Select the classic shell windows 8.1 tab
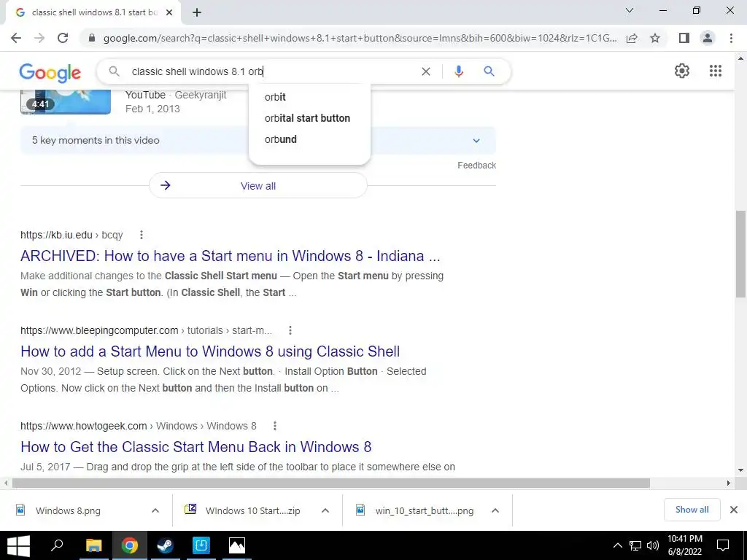 pyautogui.click(x=93, y=13)
